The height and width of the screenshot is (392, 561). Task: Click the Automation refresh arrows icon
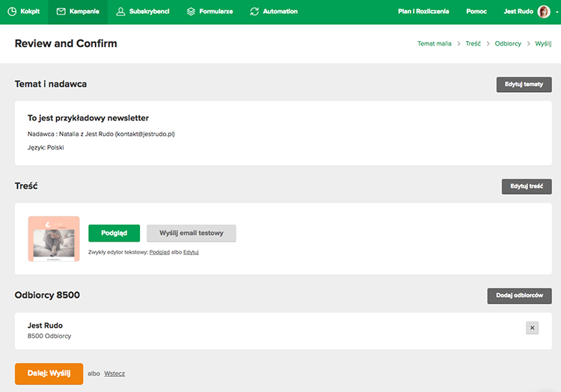pyautogui.click(x=254, y=11)
